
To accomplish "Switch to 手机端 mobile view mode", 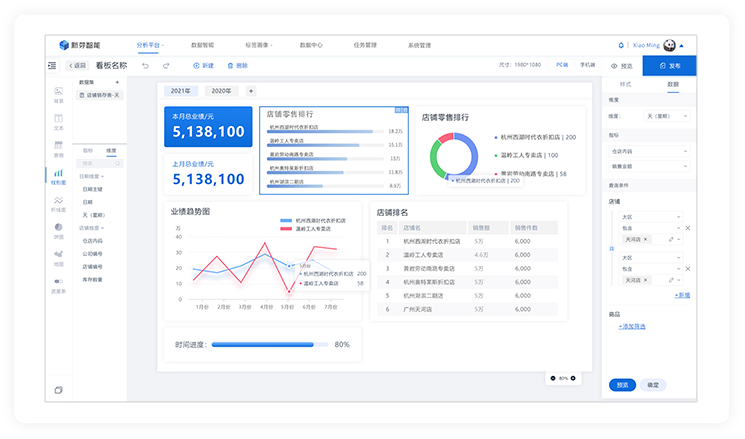I will click(588, 65).
